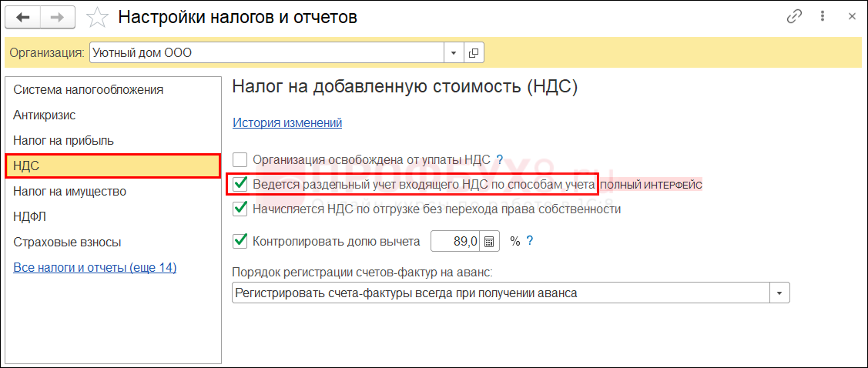The image size is (868, 368).
Task: Click the Настройки налогов и отчетов title
Action: 238,17
